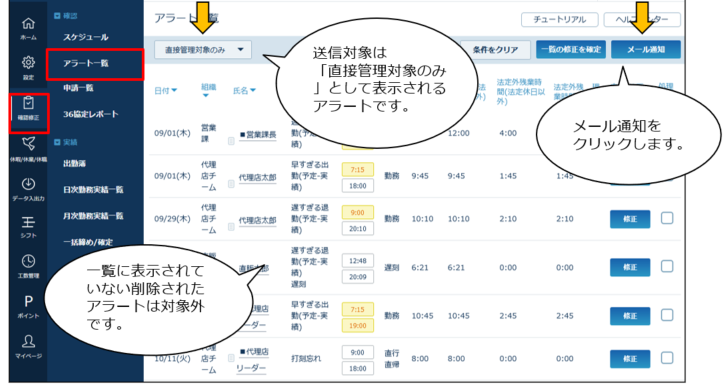Open the ホーム icon in sidebar
Viewport: 727px width, 388px height.
click(x=28, y=24)
